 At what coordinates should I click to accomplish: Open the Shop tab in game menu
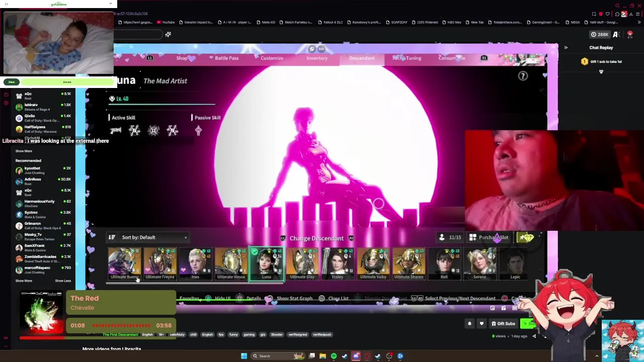tap(182, 58)
